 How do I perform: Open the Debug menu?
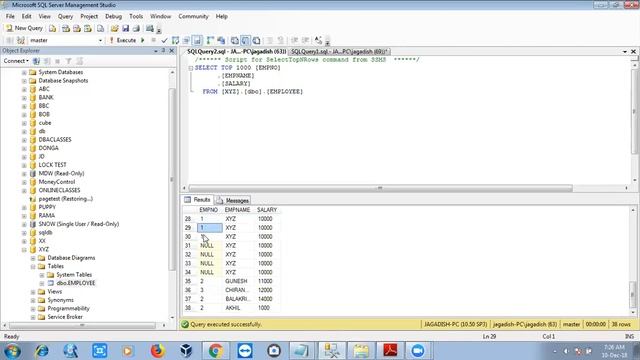pyautogui.click(x=113, y=17)
